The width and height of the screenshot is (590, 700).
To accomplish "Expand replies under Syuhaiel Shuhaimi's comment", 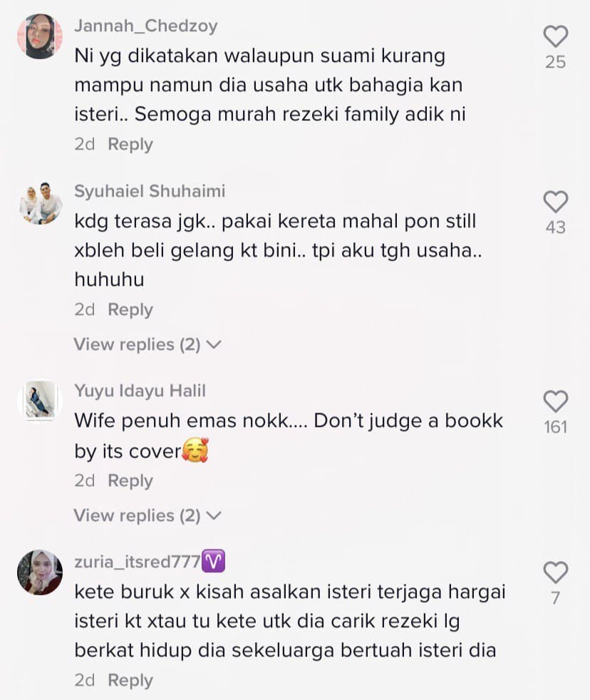I will (147, 344).
